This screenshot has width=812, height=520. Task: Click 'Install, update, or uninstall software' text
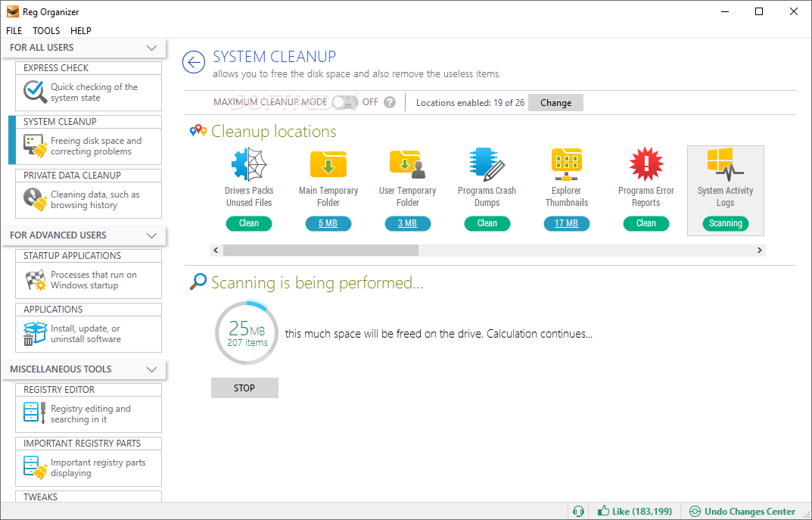86,334
